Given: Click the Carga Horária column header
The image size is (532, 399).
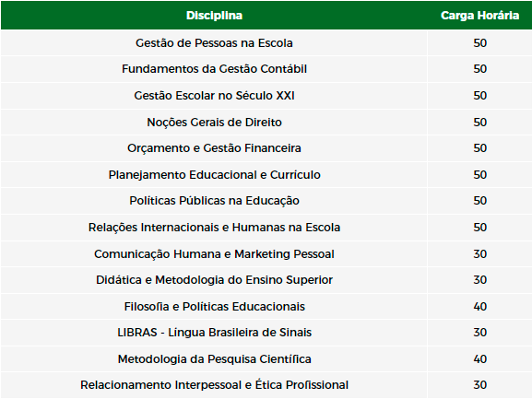Looking at the screenshot, I should 479,16.
